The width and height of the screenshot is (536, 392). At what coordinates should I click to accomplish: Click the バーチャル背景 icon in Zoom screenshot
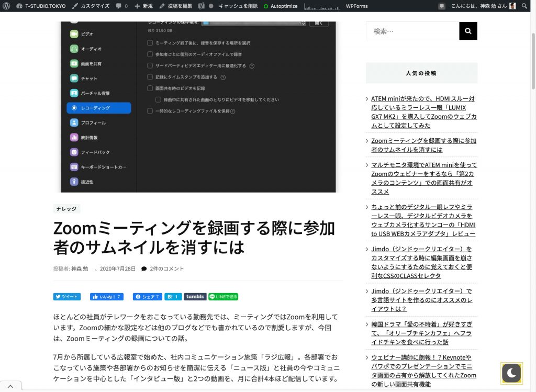[74, 93]
